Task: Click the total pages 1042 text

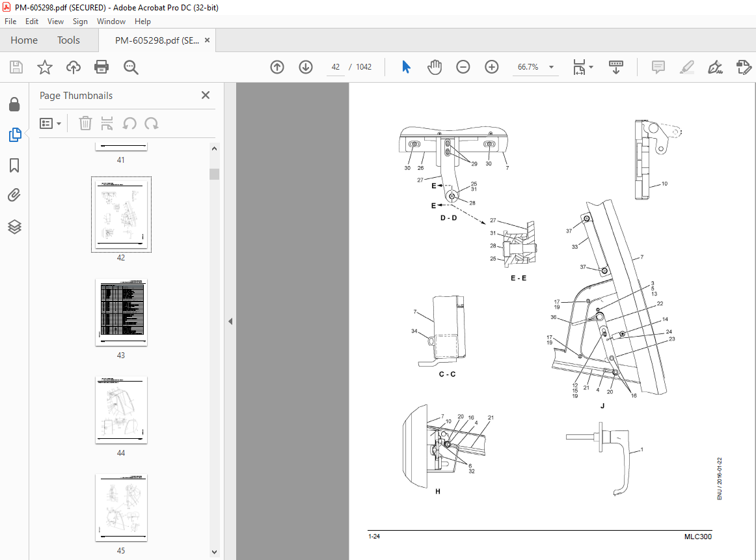Action: (364, 67)
